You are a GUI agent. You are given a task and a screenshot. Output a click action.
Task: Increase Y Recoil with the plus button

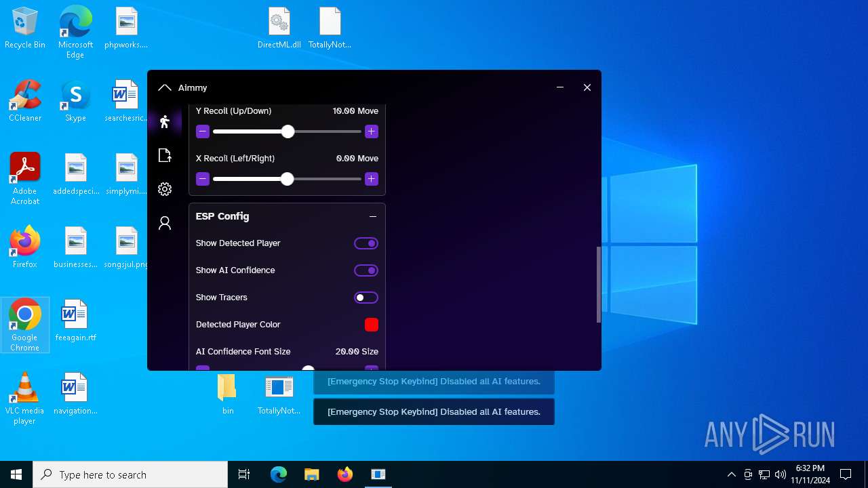(x=371, y=131)
